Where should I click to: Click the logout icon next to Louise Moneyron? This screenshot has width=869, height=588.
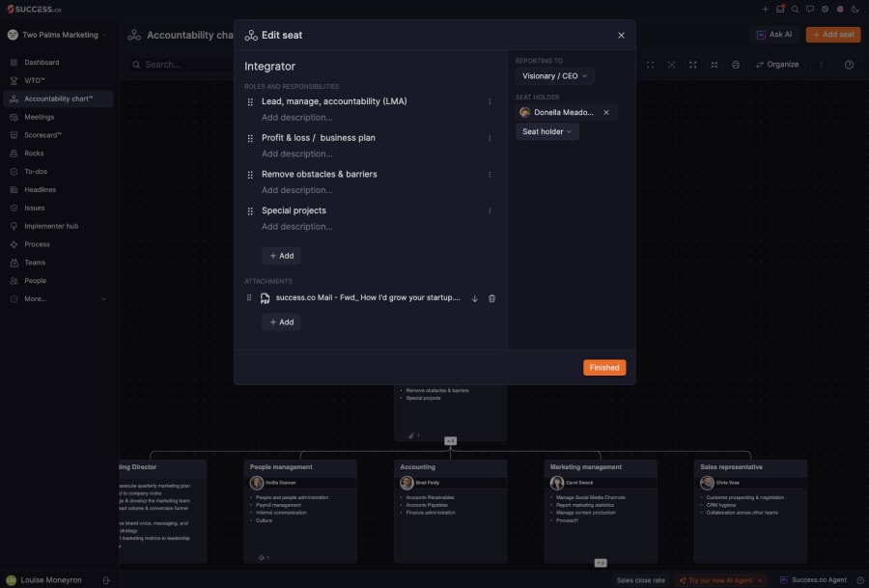coord(106,580)
